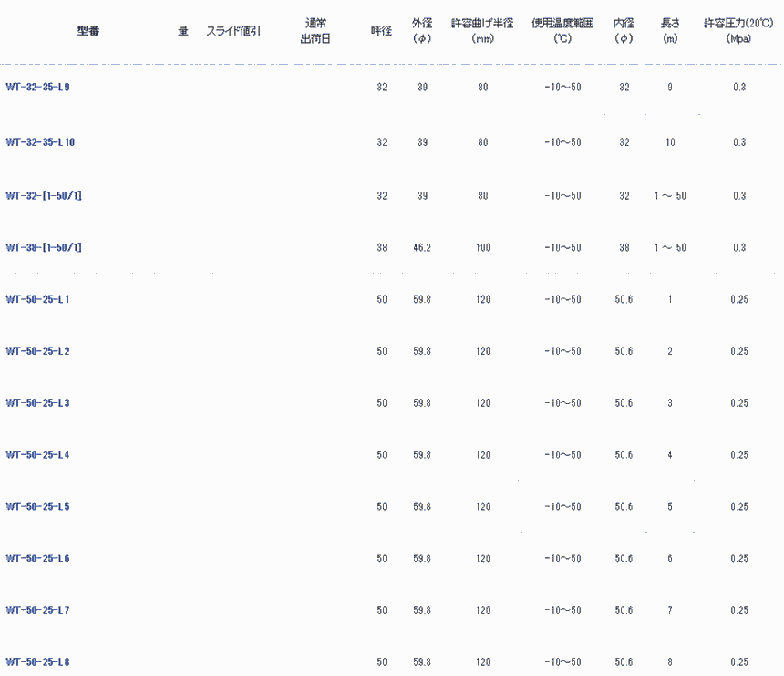The image size is (784, 676).
Task: Open the WT-50-25-L3 product link
Action: (37, 403)
